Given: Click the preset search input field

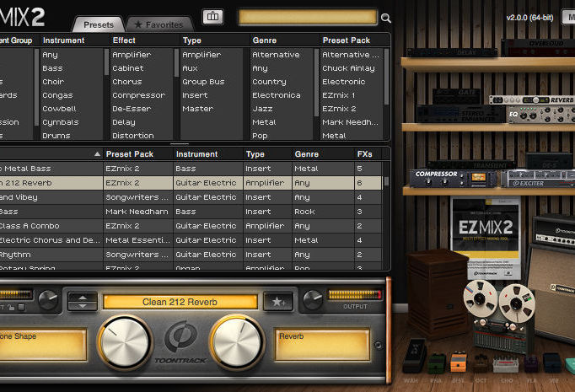Looking at the screenshot, I should [308, 17].
